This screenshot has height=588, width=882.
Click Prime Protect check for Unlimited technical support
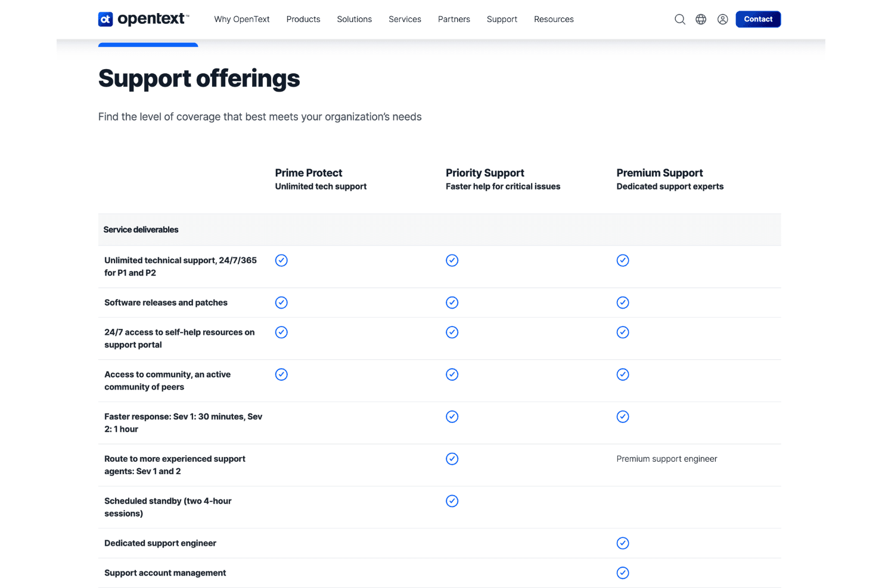(281, 260)
